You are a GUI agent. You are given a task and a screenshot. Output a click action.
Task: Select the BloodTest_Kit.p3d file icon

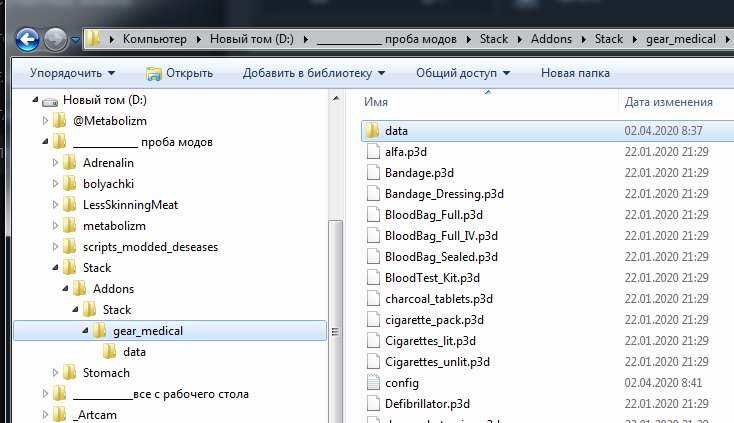pos(373,278)
